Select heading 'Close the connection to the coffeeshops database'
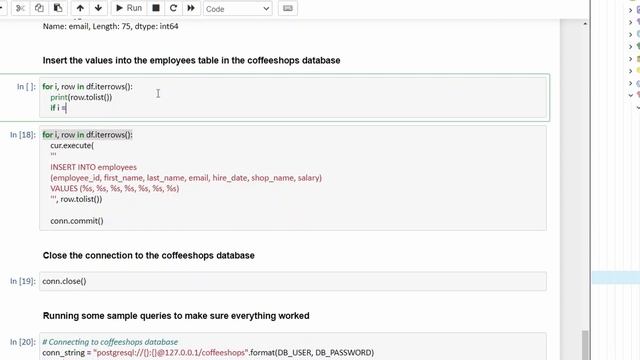Screen dimensions: 640x360 pyautogui.click(x=149, y=256)
